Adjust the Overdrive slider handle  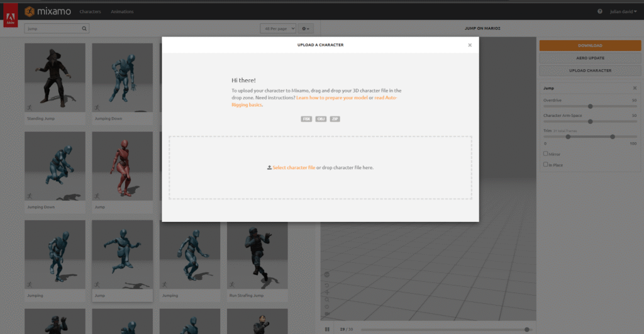(590, 106)
